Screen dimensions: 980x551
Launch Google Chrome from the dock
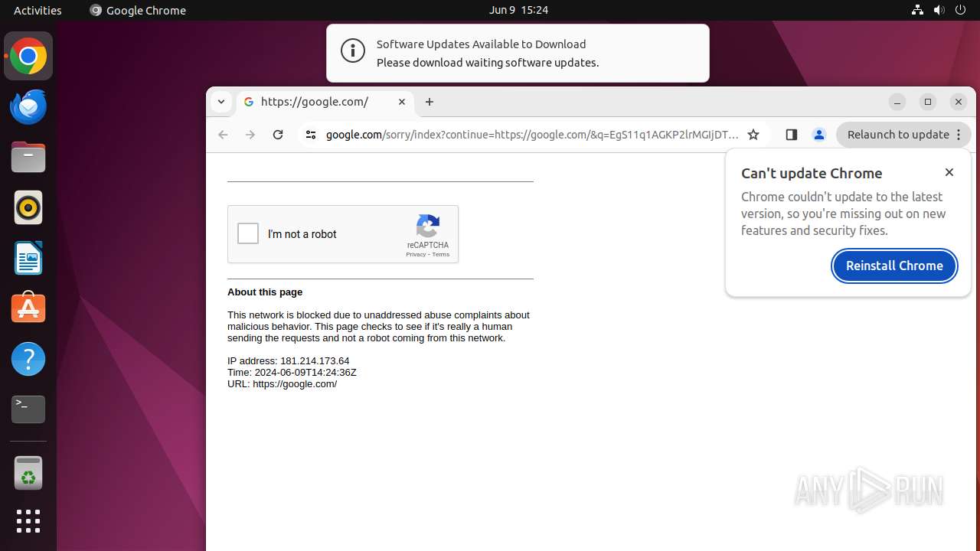pyautogui.click(x=28, y=56)
